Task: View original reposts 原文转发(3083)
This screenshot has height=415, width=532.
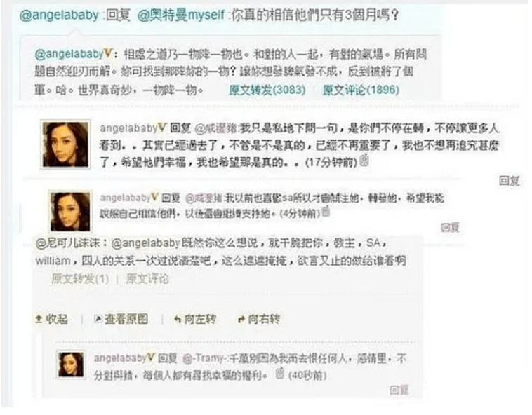Action: pos(267,90)
